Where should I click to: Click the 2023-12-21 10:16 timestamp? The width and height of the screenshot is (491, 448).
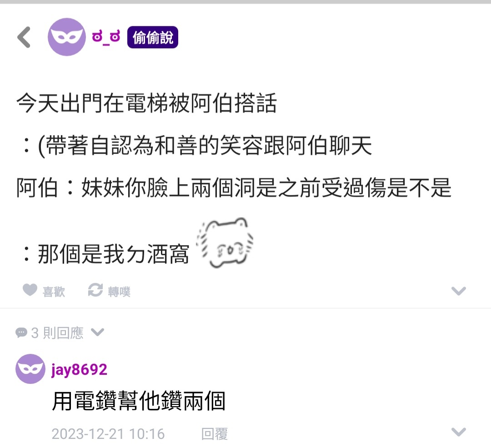pyautogui.click(x=108, y=434)
